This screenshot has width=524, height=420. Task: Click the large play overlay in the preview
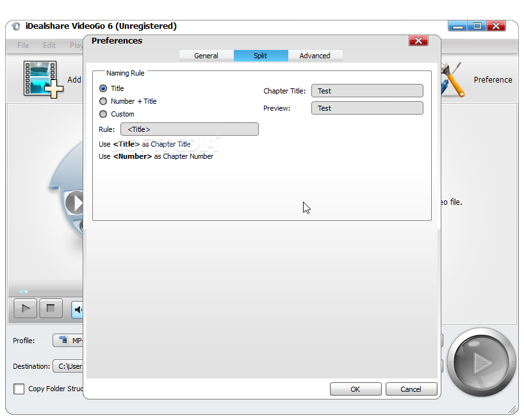(74, 202)
